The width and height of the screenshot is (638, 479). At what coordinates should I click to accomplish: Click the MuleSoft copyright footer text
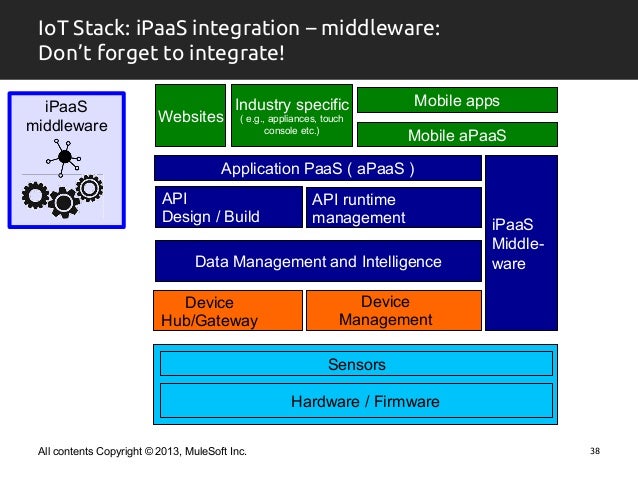[142, 451]
